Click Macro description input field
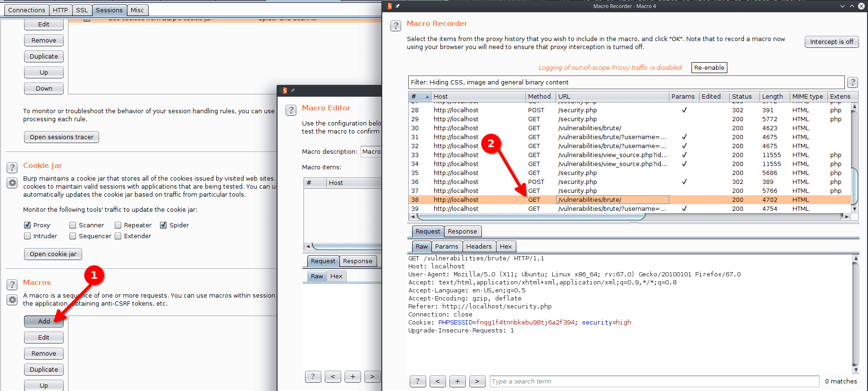868x391 pixels. tap(371, 151)
